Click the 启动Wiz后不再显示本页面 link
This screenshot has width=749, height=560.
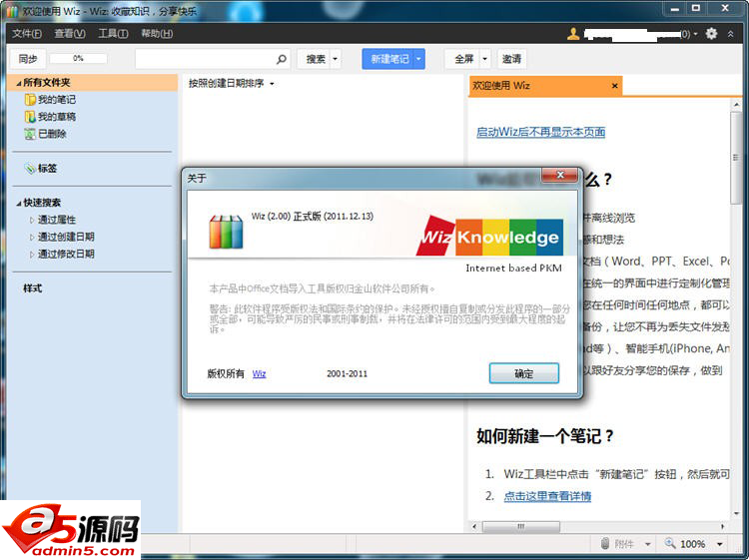pyautogui.click(x=540, y=132)
